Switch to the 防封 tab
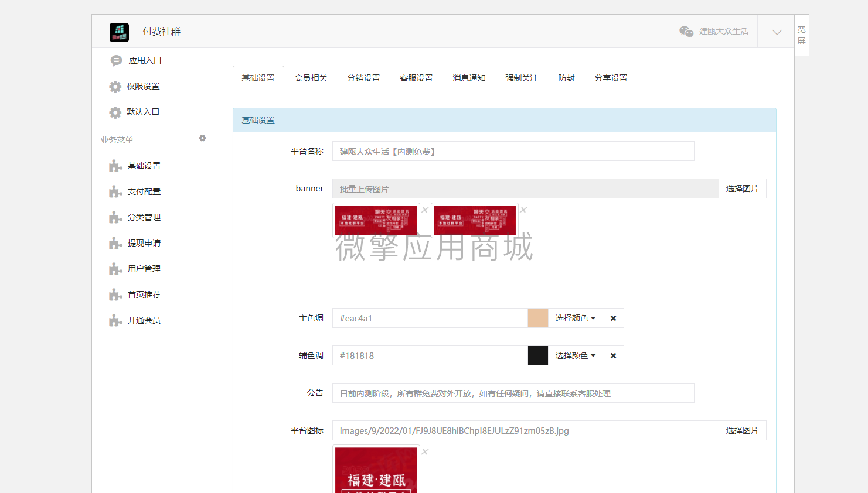 click(x=567, y=78)
